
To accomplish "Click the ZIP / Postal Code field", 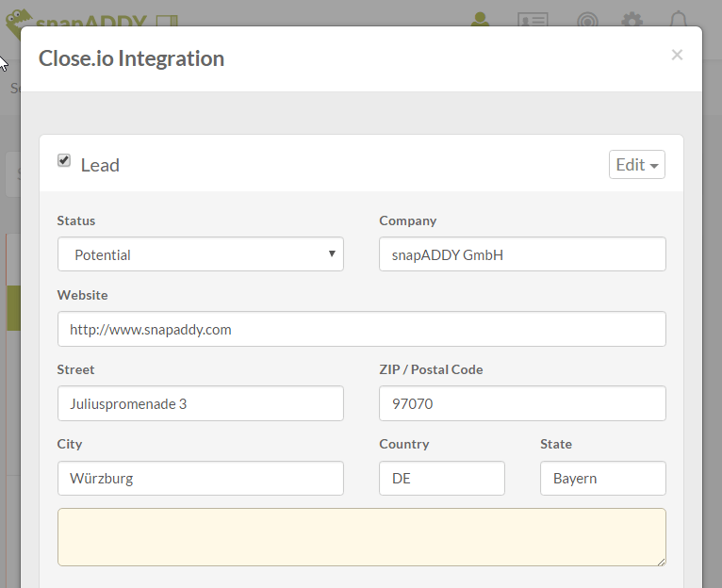I will pyautogui.click(x=521, y=403).
